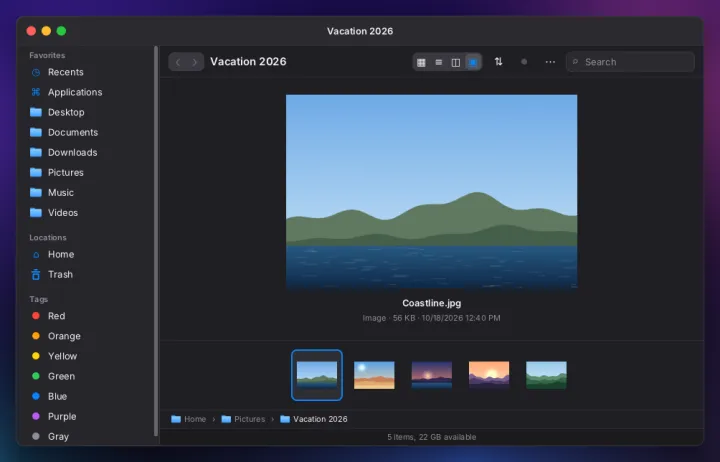This screenshot has width=720, height=462.
Task: Go forward with the right chevron
Action: coord(195,62)
